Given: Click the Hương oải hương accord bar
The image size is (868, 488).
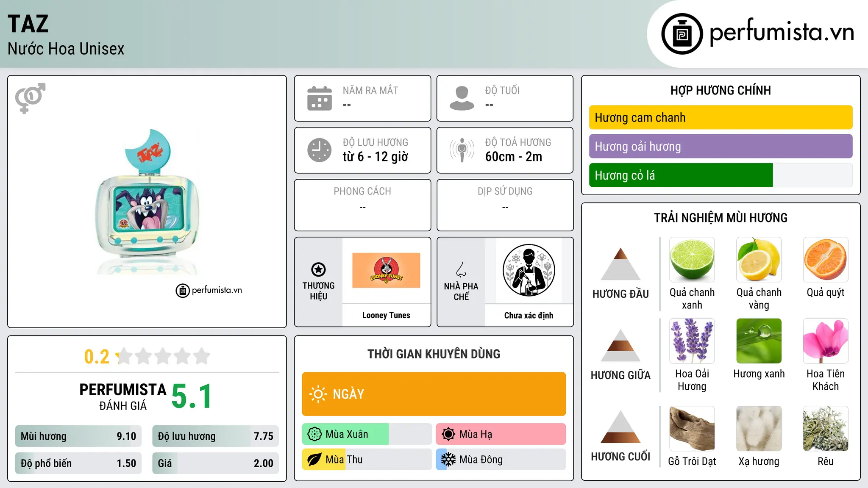Looking at the screenshot, I should click(x=721, y=146).
